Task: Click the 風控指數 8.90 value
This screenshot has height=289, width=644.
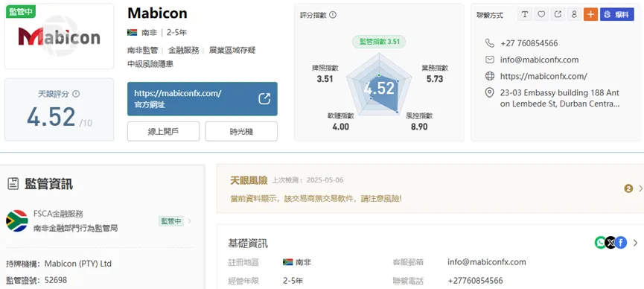Action: [x=419, y=127]
